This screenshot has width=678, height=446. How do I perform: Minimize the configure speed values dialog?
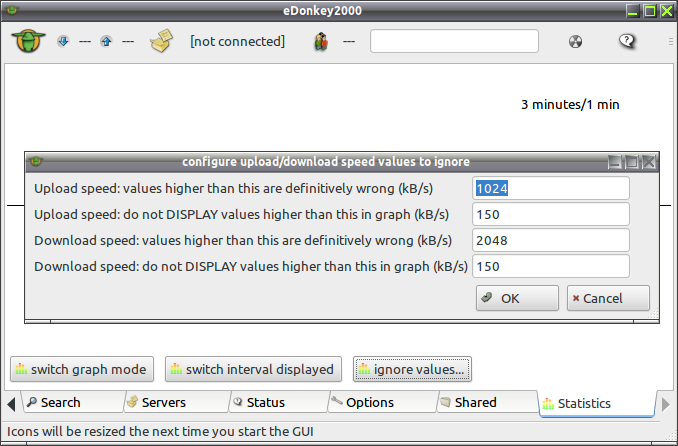pos(615,162)
